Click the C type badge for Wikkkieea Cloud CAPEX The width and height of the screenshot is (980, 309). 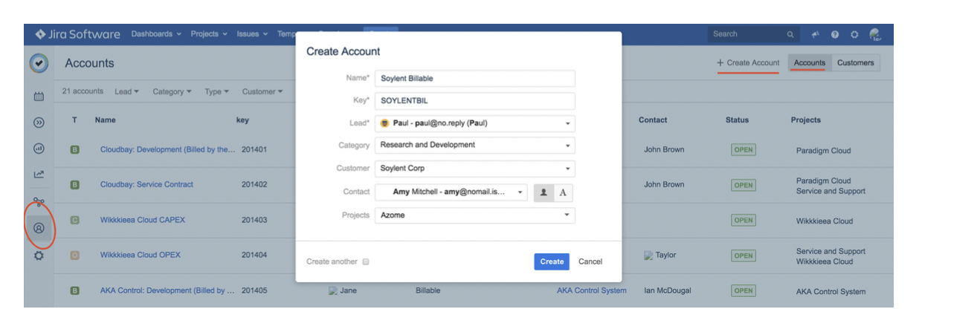tap(74, 220)
